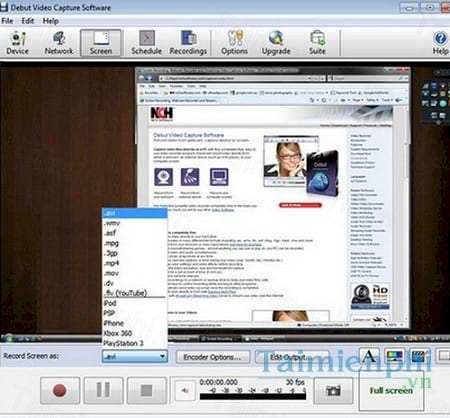Start recording with the red Record button

tap(60, 390)
